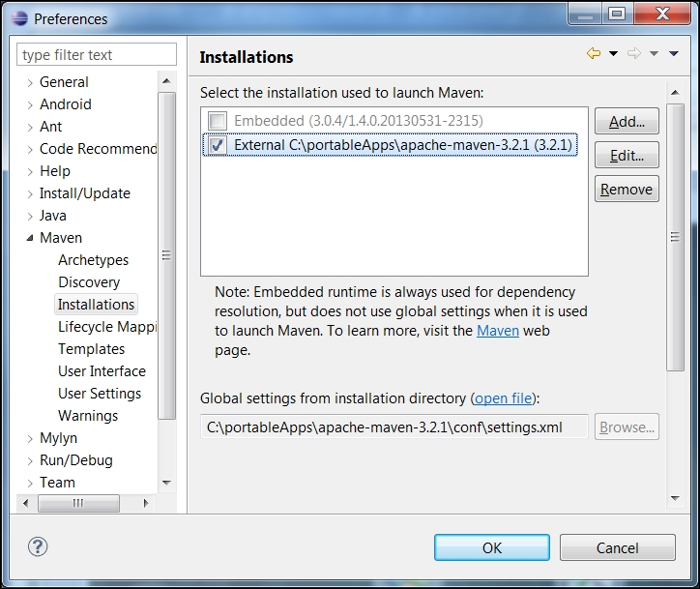Click tree scrollbar up arrow
The height and width of the screenshot is (589, 700).
[166, 81]
